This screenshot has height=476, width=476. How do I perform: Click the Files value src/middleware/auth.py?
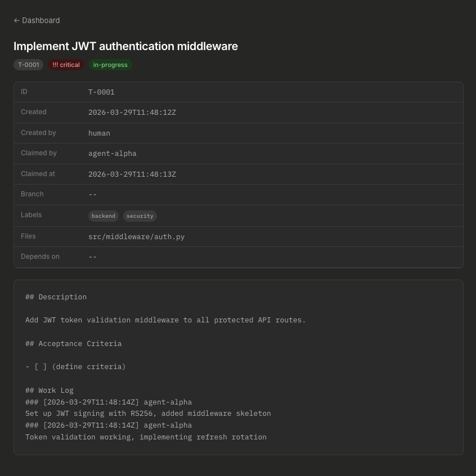pos(136,236)
